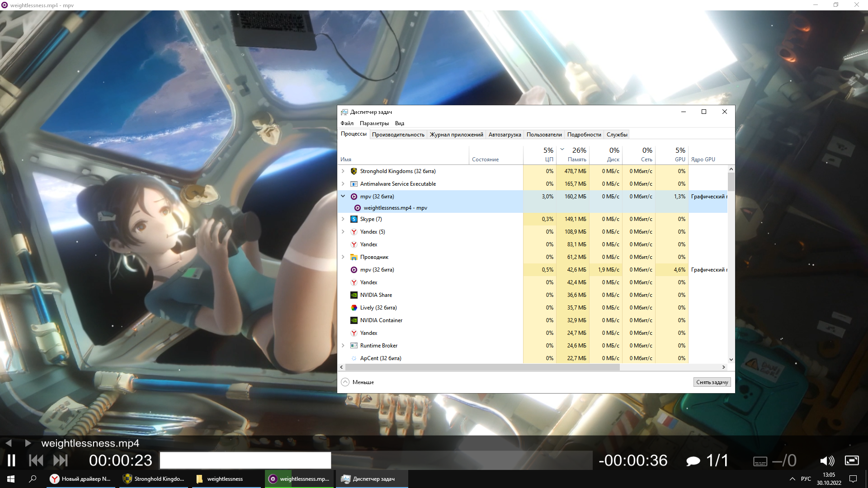This screenshot has width=868, height=488.
Task: Collapse the expanded mpv (32 бита) process
Action: coord(343,197)
